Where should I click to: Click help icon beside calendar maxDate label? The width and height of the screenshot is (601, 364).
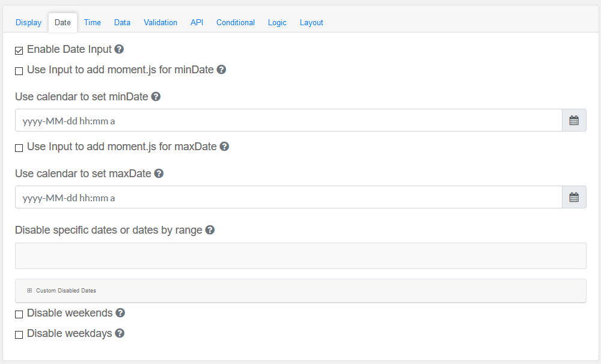click(x=159, y=174)
